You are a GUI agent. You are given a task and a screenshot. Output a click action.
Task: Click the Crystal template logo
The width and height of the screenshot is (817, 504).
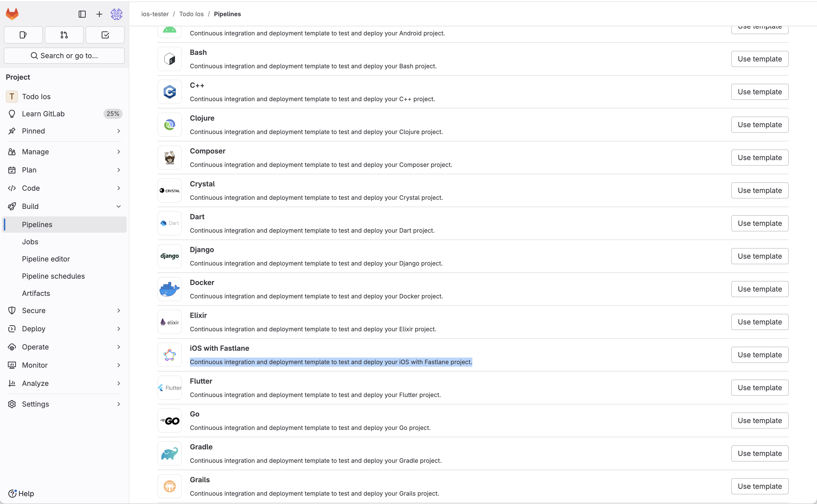tap(170, 191)
